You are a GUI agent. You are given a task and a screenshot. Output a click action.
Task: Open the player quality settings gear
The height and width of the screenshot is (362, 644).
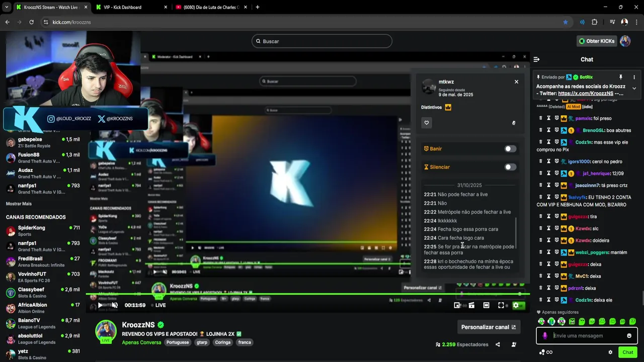pos(516,305)
